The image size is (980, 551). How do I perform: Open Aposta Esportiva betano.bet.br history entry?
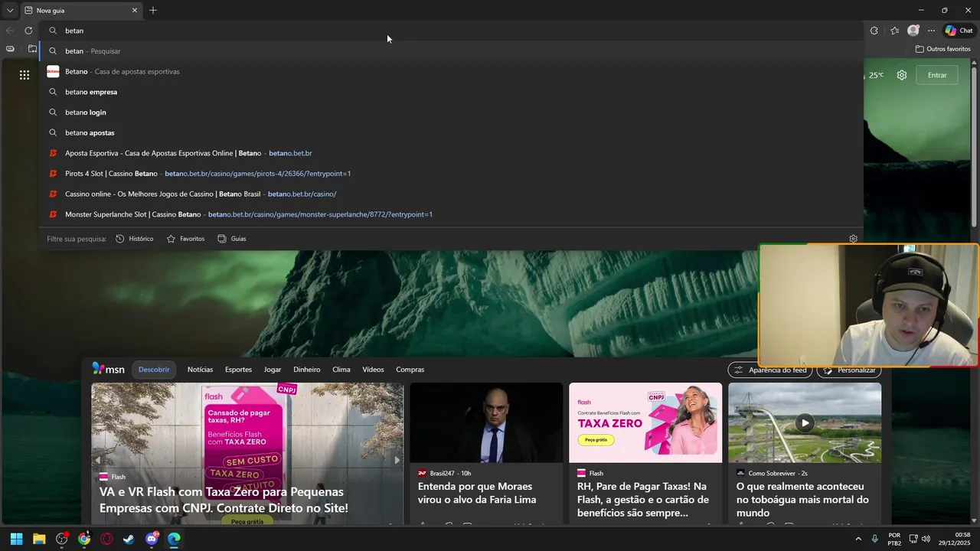452,153
